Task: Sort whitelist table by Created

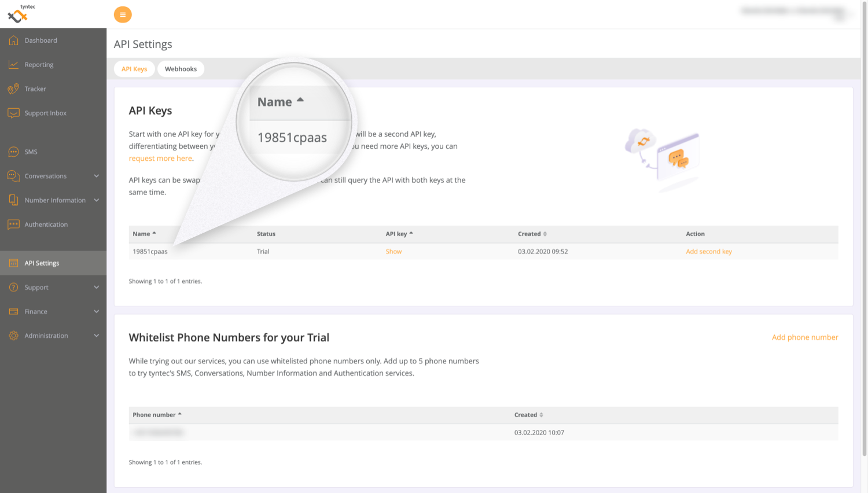Action: (x=529, y=415)
